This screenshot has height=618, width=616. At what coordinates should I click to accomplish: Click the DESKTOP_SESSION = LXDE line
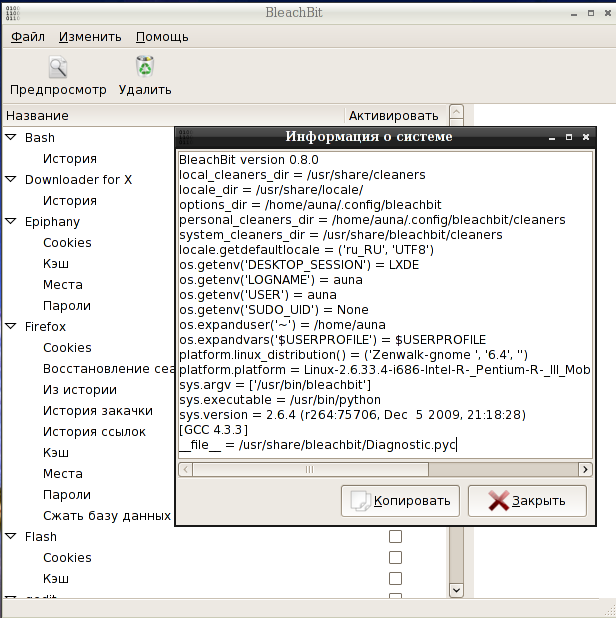click(299, 264)
